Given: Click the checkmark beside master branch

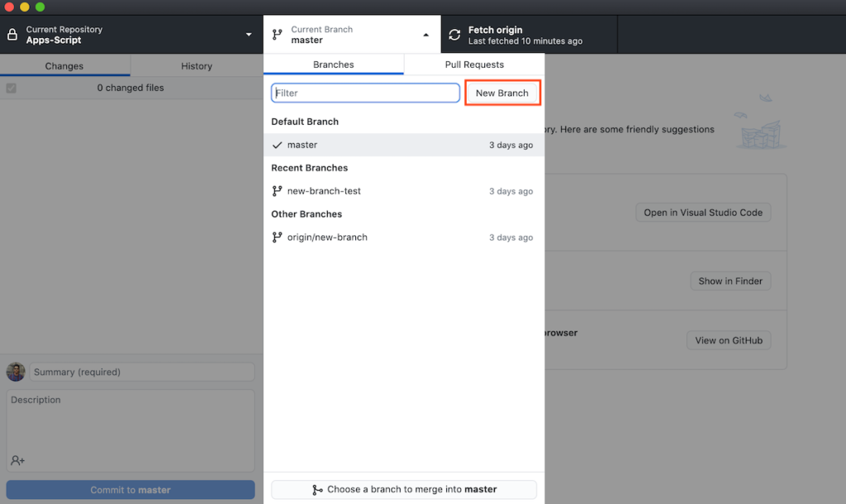Looking at the screenshot, I should tap(278, 145).
